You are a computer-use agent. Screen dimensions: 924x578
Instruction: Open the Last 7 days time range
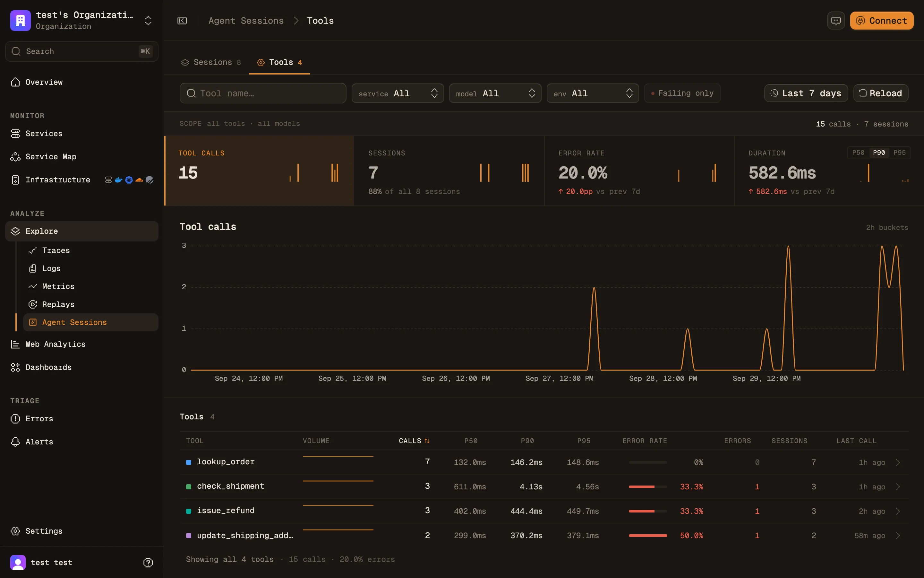(x=806, y=93)
